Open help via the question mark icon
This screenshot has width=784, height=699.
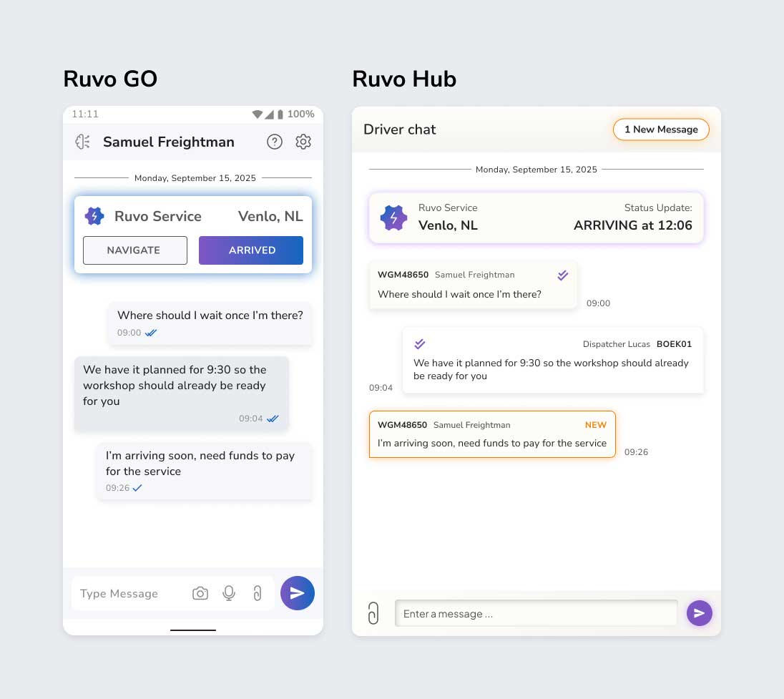click(x=275, y=142)
